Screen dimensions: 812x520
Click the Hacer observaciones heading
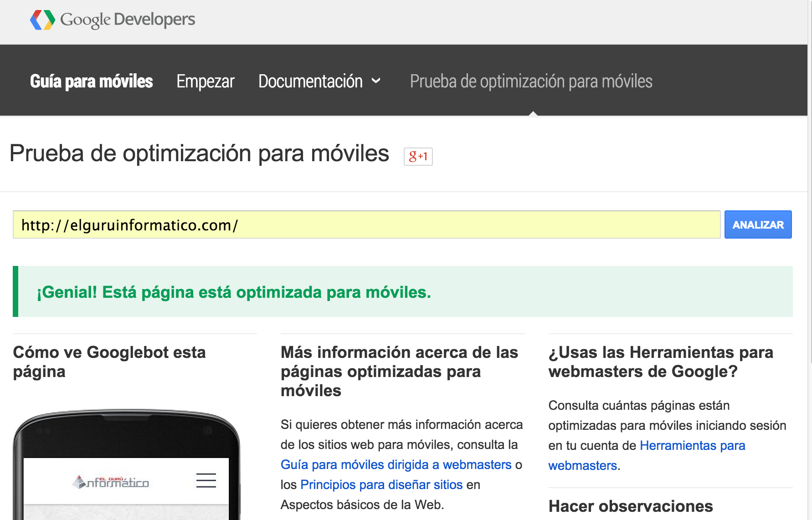(x=631, y=506)
